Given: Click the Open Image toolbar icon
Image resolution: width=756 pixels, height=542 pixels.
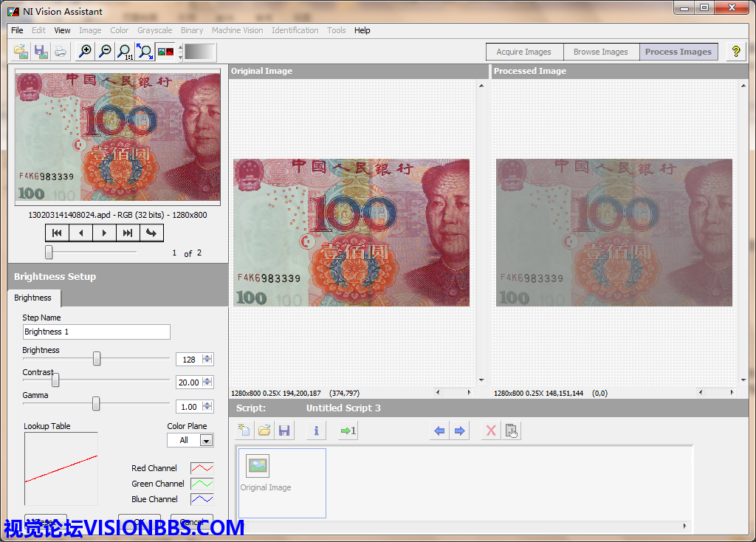Looking at the screenshot, I should [21, 52].
